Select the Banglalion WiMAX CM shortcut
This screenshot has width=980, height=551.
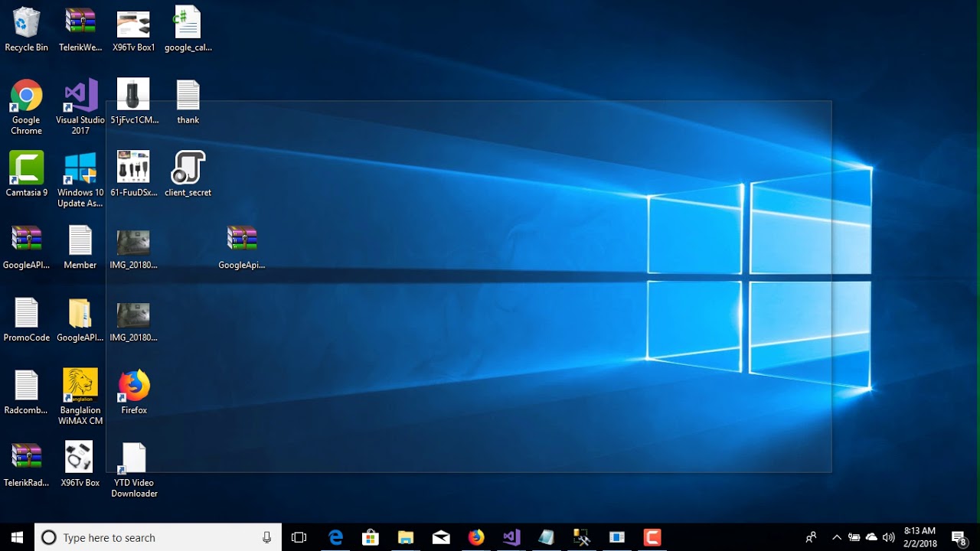80,398
